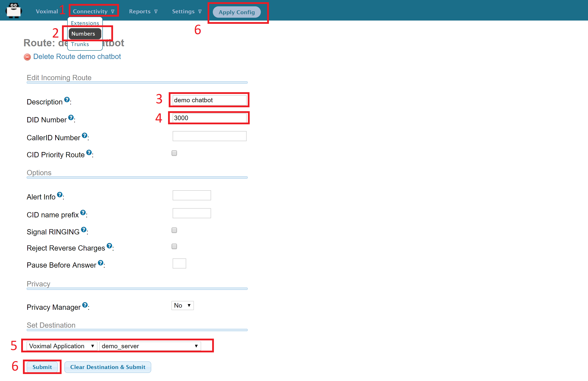Screen dimensions: 588x381
Task: Expand the Voximal Application destination dropdown
Action: 62,346
